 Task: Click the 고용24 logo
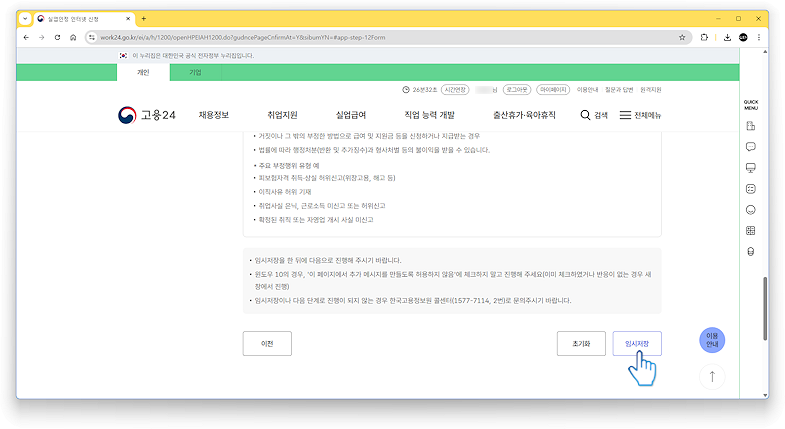[x=147, y=115]
